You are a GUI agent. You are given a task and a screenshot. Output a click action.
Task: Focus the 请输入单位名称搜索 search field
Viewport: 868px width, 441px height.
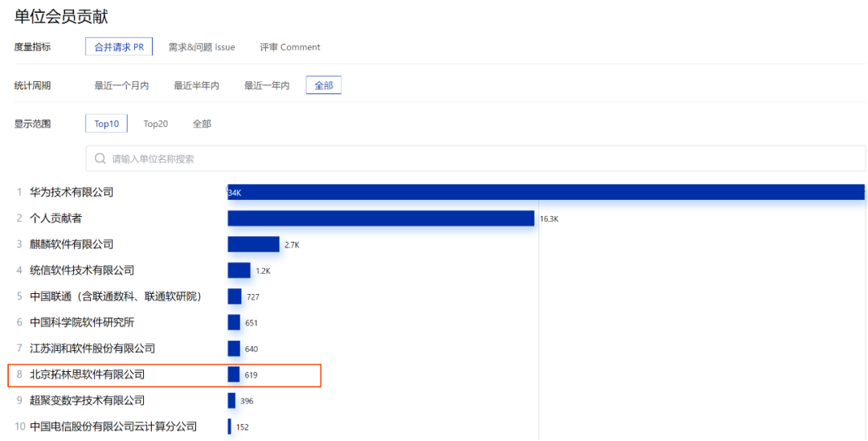(476, 159)
